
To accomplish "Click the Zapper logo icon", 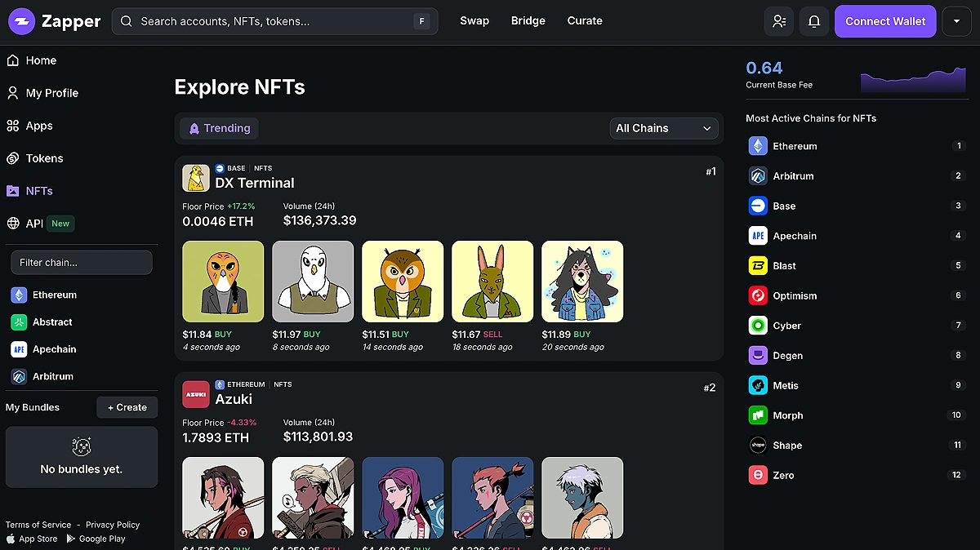I will pos(22,21).
